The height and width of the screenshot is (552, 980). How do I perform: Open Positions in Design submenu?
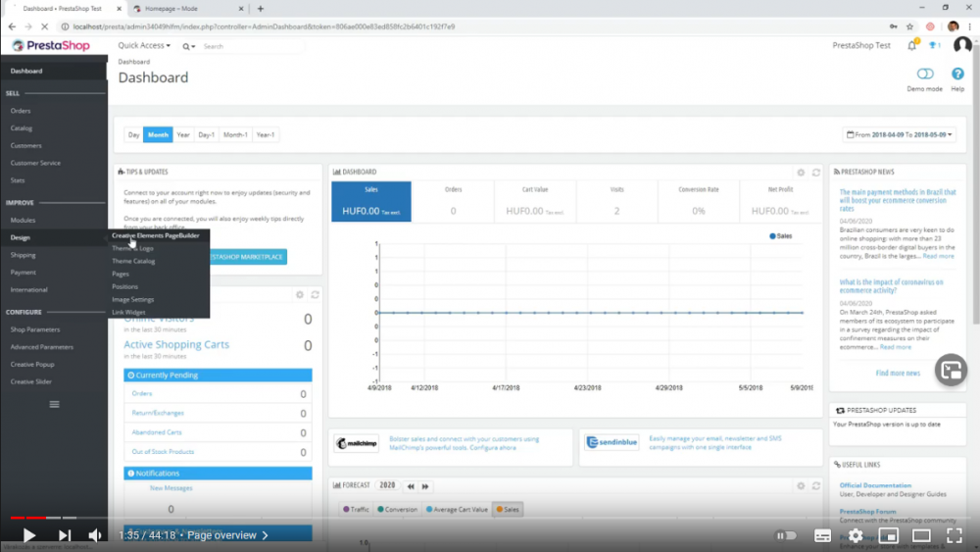(x=125, y=287)
